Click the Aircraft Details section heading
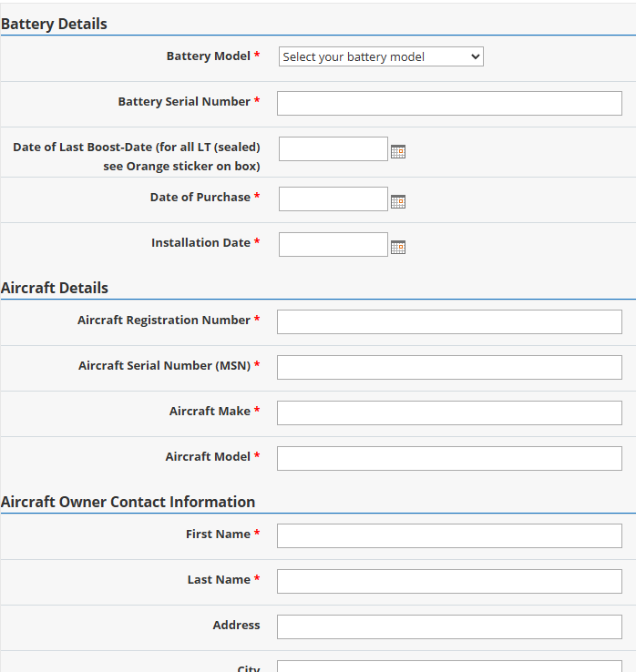This screenshot has height=672, width=636. pyautogui.click(x=55, y=288)
